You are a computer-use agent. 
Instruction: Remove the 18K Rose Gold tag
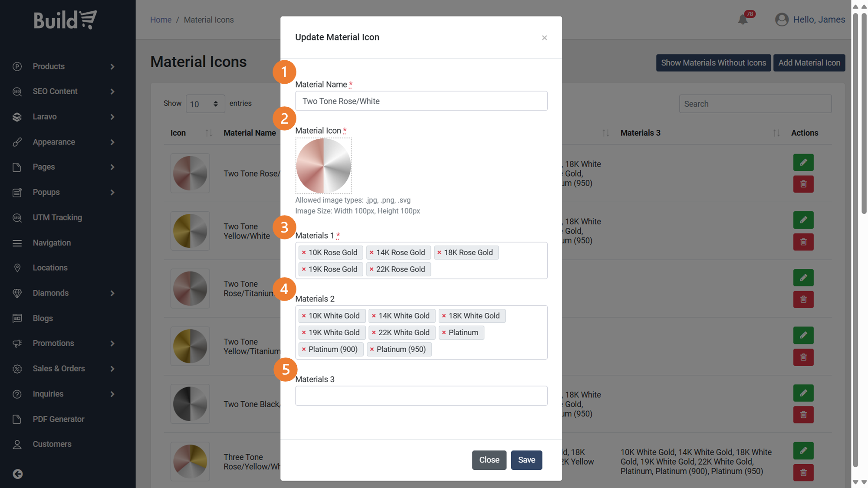click(439, 252)
